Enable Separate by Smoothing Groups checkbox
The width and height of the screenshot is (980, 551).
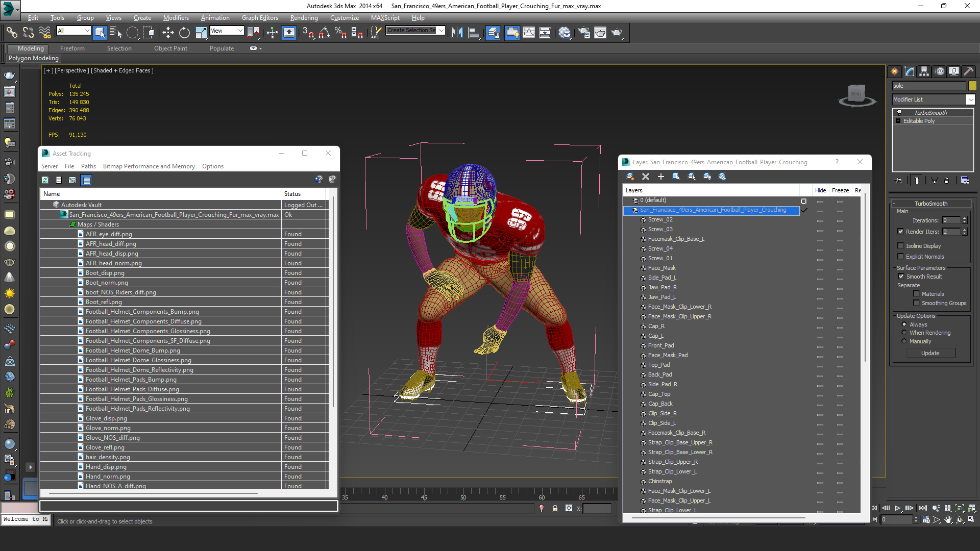coord(916,303)
